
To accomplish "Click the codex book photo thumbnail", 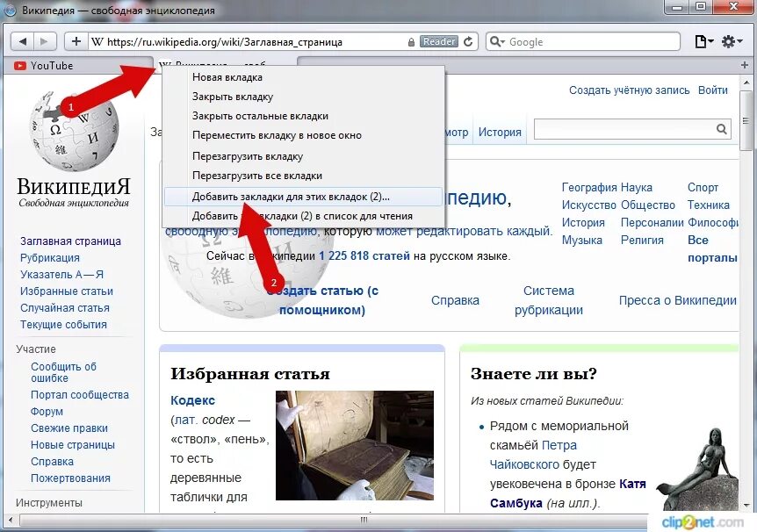I will (x=355, y=445).
